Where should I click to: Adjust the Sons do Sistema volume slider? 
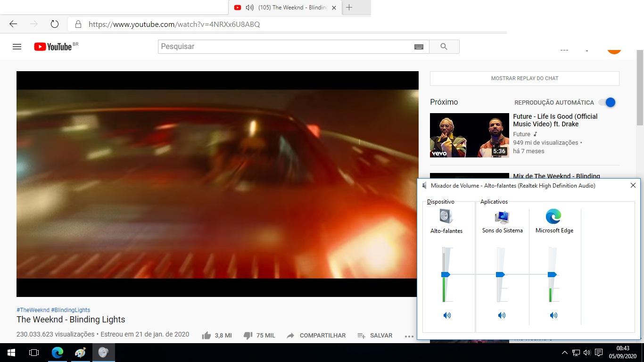coord(500,274)
